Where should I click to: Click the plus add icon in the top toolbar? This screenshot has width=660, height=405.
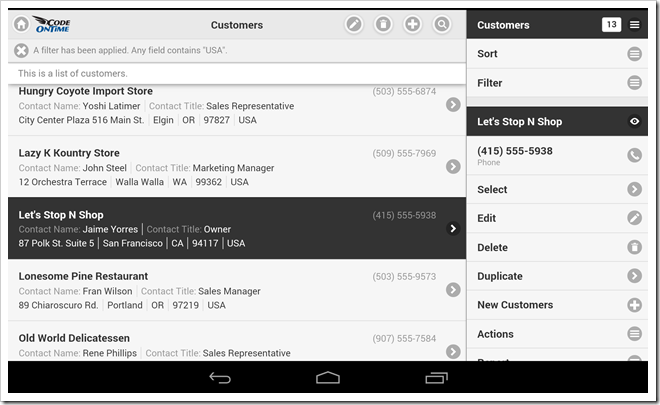click(412, 25)
